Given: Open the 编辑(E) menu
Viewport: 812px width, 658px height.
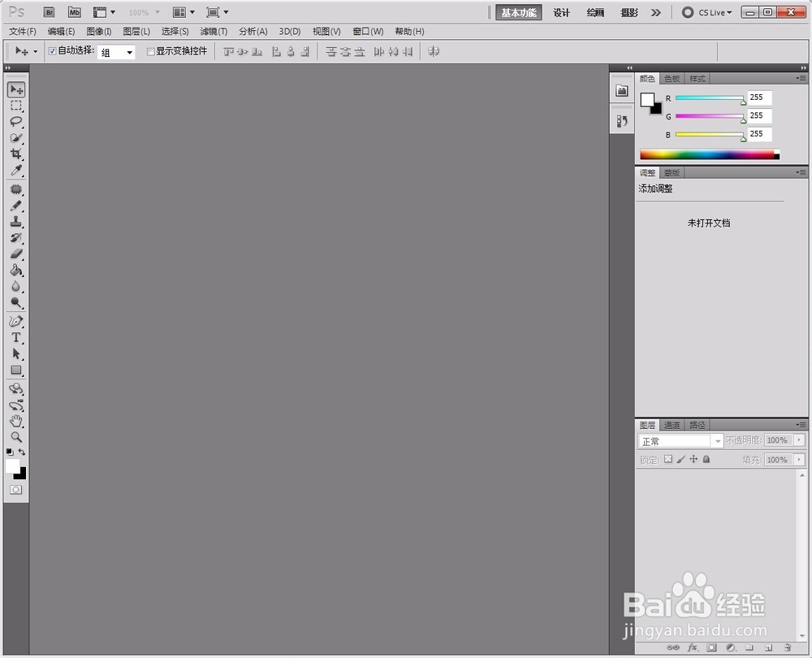Looking at the screenshot, I should [x=61, y=31].
